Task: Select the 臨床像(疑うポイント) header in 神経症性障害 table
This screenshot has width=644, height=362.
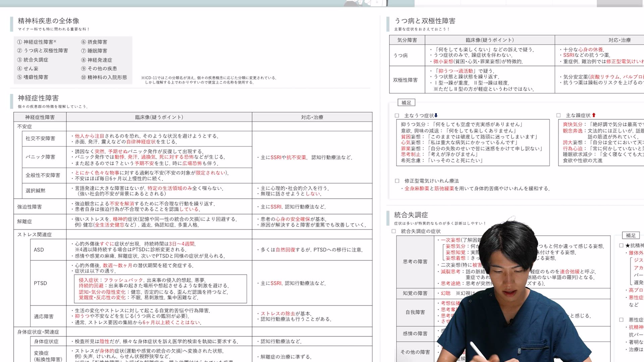Action: (x=159, y=117)
